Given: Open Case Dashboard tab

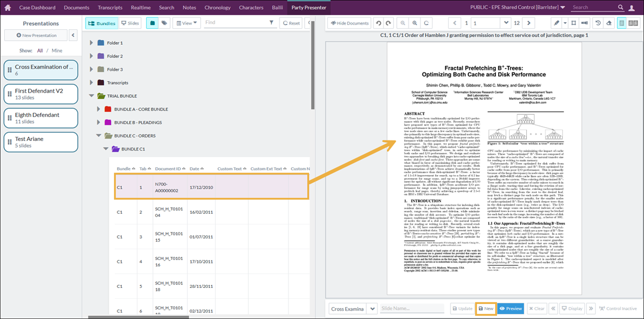Looking at the screenshot, I should [38, 7].
